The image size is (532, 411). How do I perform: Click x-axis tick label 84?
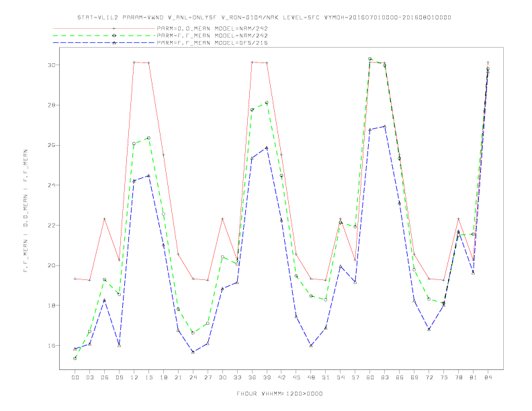point(488,377)
